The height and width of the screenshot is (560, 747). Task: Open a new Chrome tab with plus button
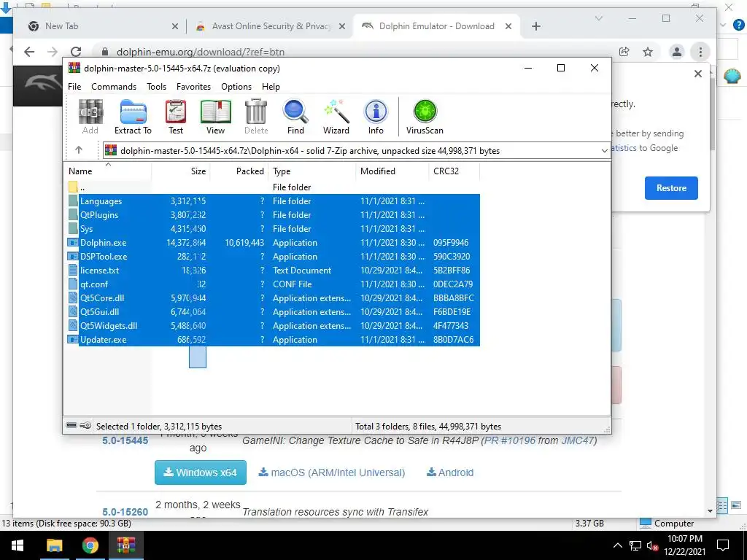click(536, 26)
